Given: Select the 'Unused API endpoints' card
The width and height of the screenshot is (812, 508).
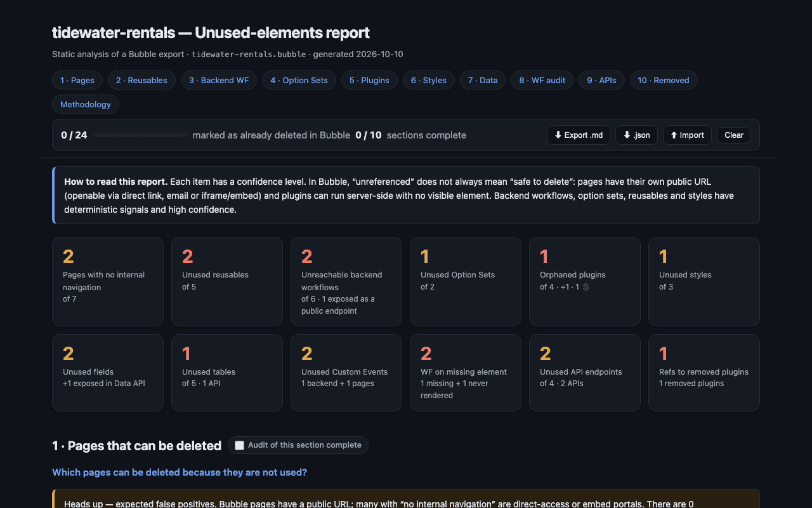Looking at the screenshot, I should click(585, 373).
